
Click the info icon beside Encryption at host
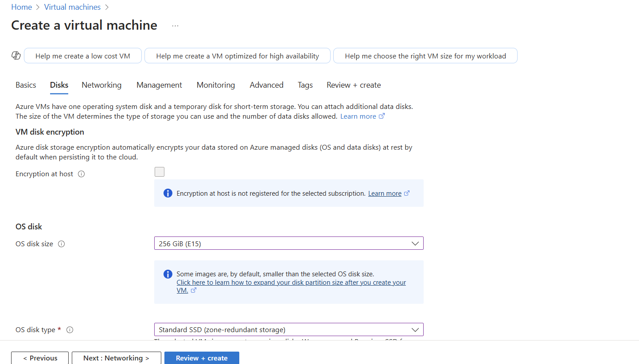81,174
